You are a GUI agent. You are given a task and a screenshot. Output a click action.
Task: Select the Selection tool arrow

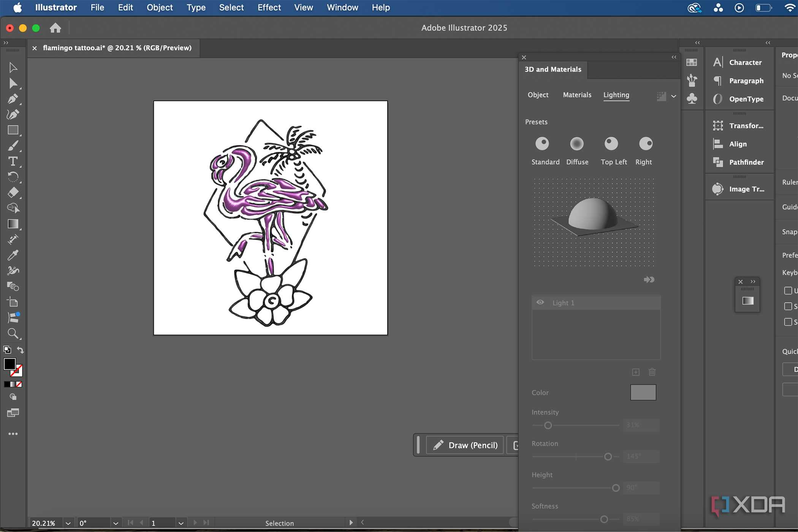click(13, 68)
